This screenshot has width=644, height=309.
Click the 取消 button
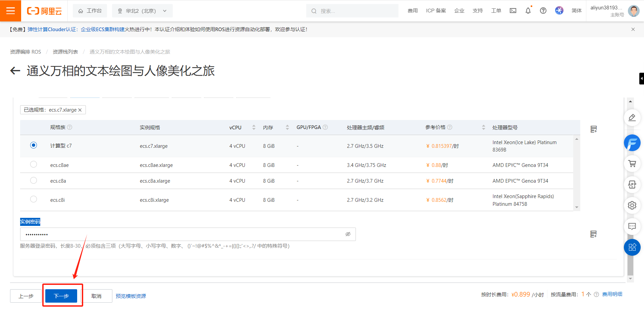click(x=96, y=296)
